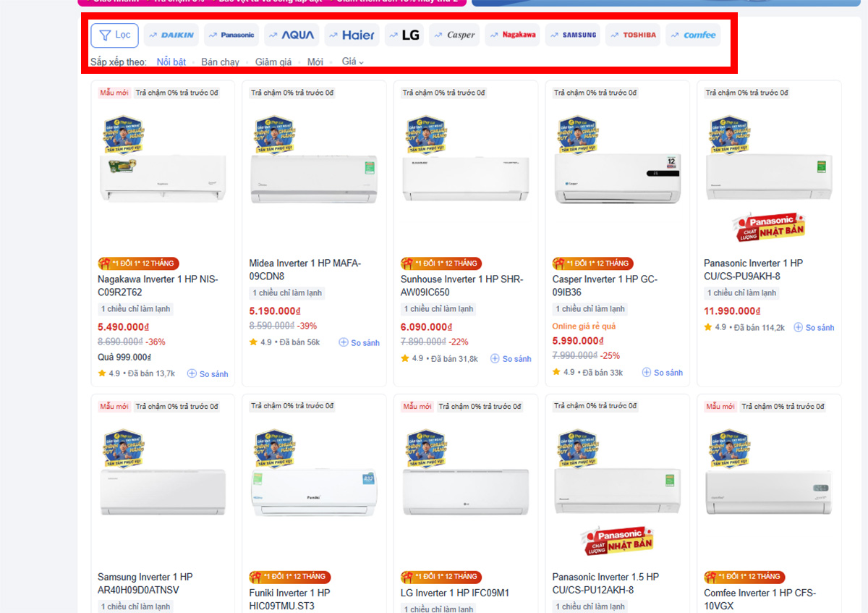This screenshot has height=613, width=868.
Task: Sort by Bán chạy
Action: point(221,62)
